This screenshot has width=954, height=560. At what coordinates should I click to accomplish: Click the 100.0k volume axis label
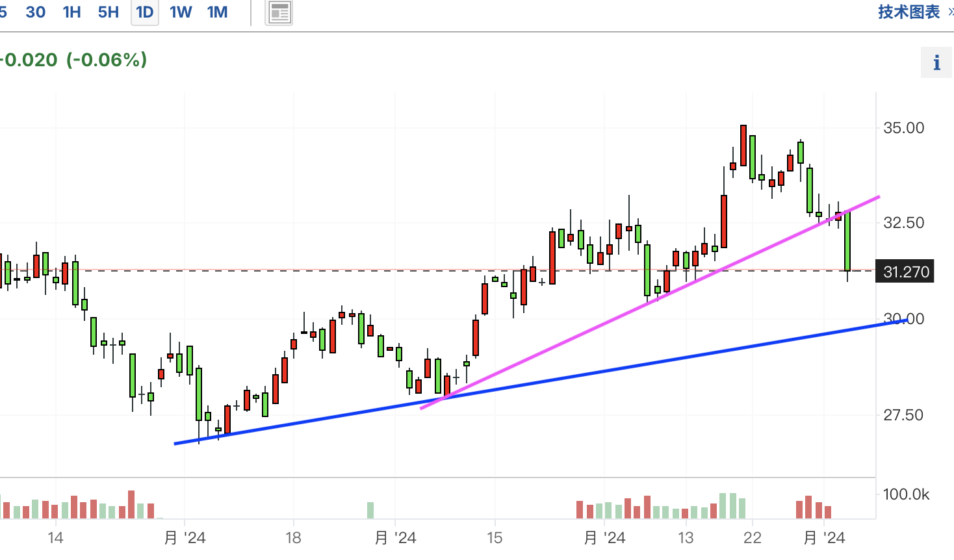click(906, 494)
